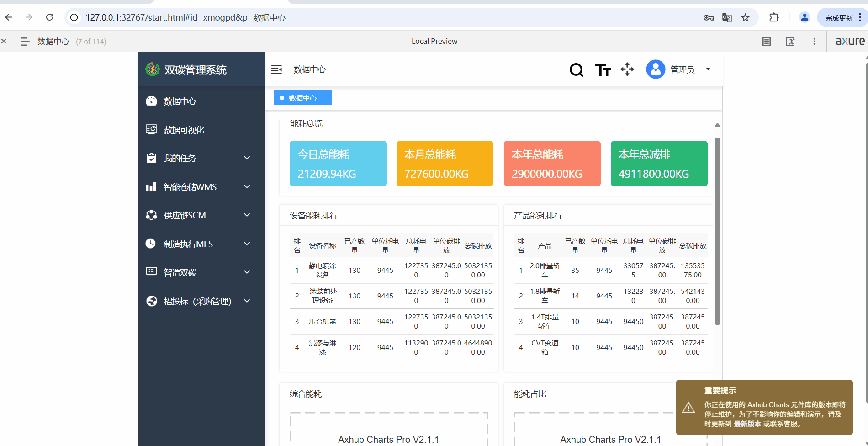Click the 2.0排量轿车 product name
Viewport: 868px width, 446px height.
[x=545, y=270]
